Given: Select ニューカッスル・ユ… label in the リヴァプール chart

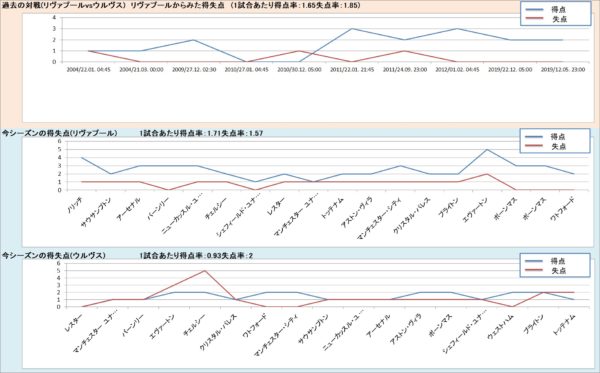Looking at the screenshot, I should [182, 215].
